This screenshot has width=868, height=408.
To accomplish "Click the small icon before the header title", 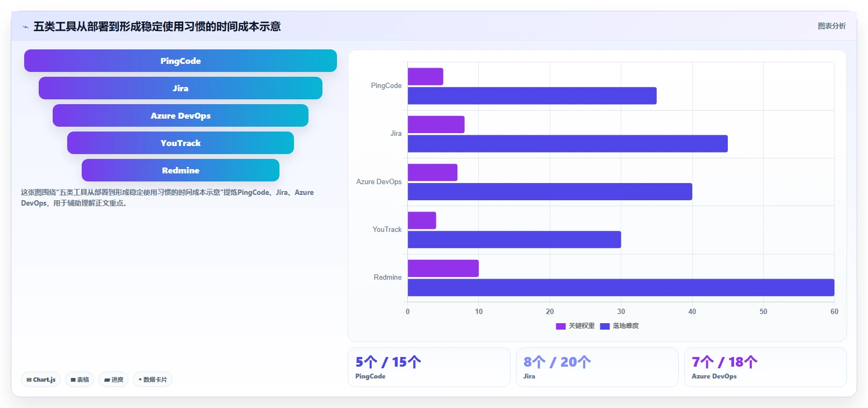I will (25, 27).
